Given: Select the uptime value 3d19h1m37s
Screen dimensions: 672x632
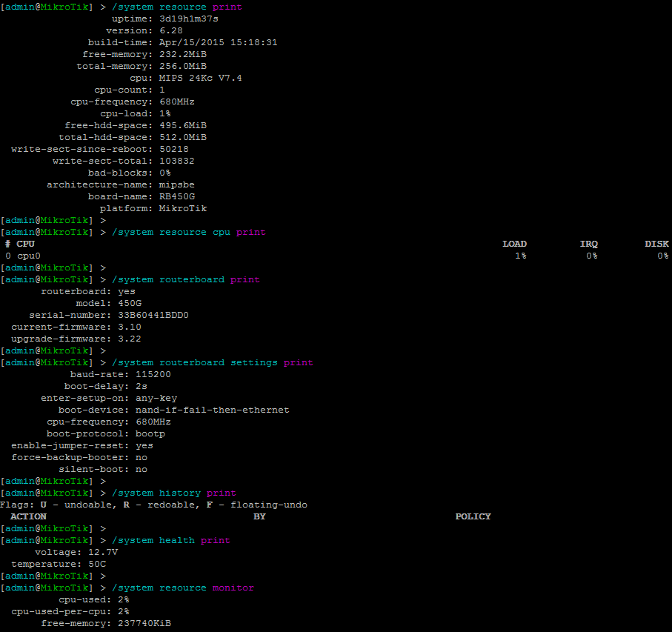Looking at the screenshot, I should point(189,19).
